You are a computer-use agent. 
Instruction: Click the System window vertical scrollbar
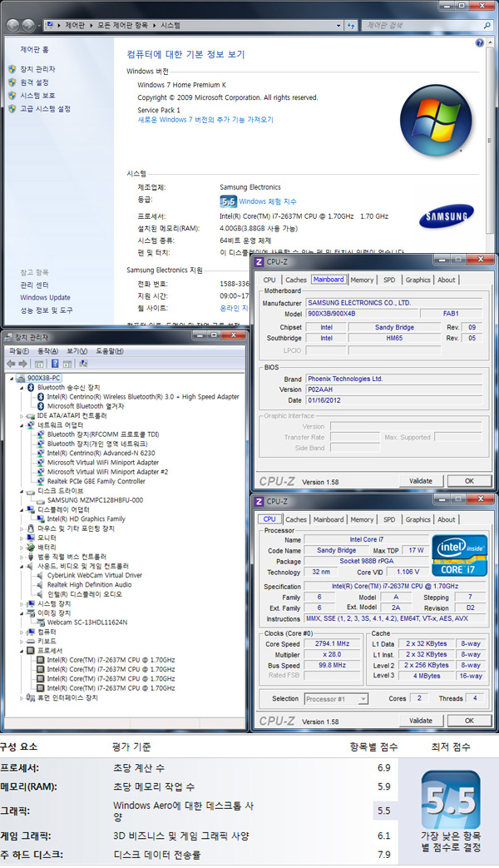[x=490, y=140]
